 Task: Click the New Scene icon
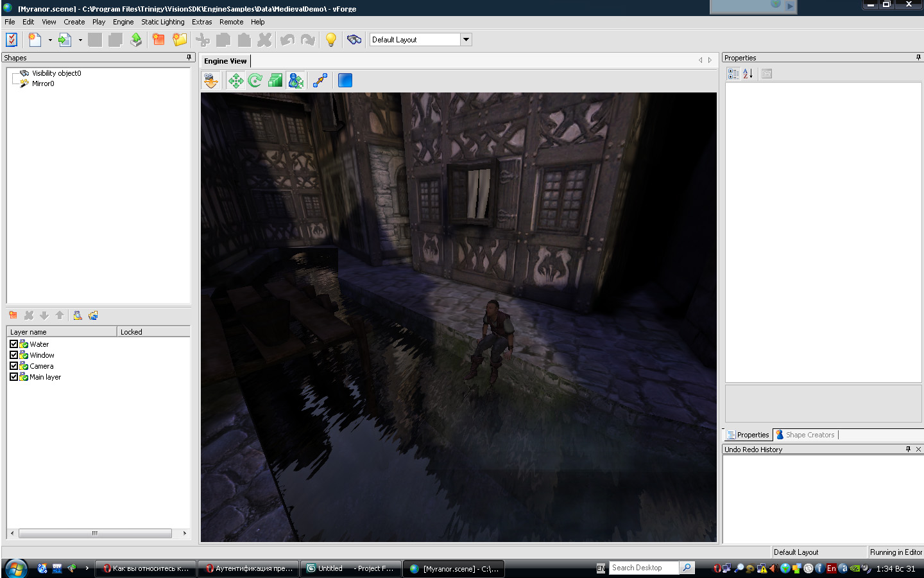tap(35, 40)
